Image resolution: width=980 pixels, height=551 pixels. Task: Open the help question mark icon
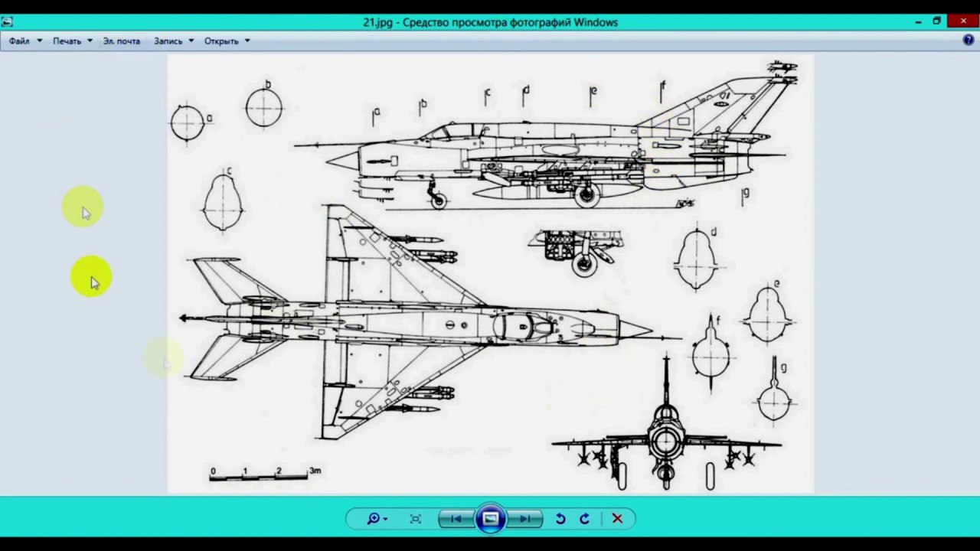pyautogui.click(x=969, y=41)
